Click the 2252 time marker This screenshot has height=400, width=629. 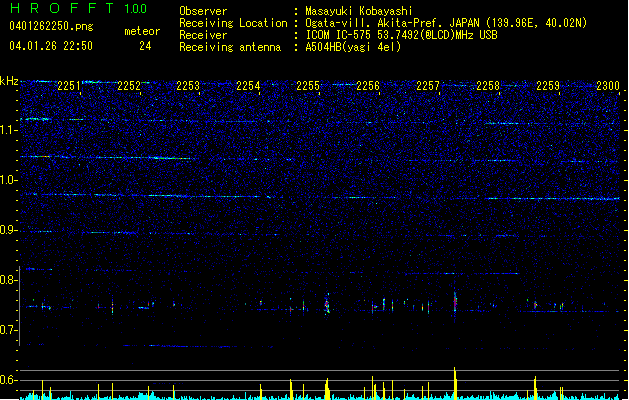(x=129, y=86)
